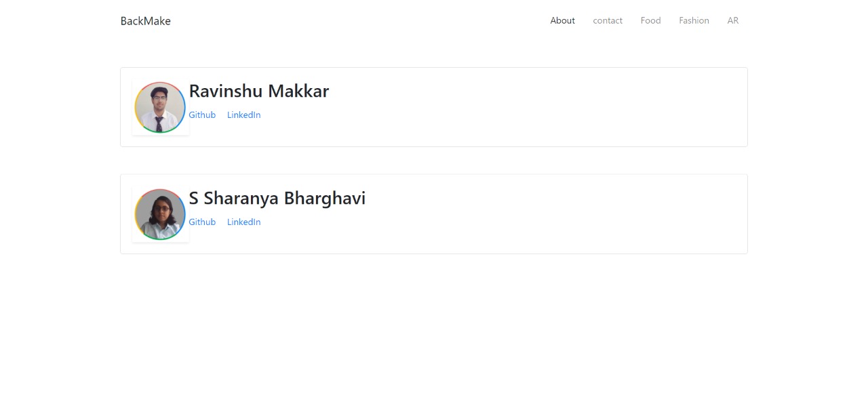The image size is (868, 404).
Task: Click the circular avatar on the top card
Action: [160, 107]
